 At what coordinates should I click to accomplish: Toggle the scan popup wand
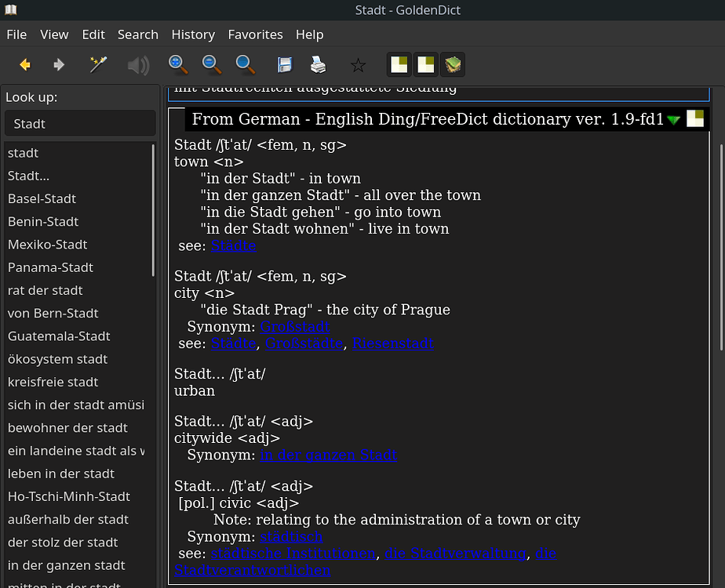coord(97,65)
